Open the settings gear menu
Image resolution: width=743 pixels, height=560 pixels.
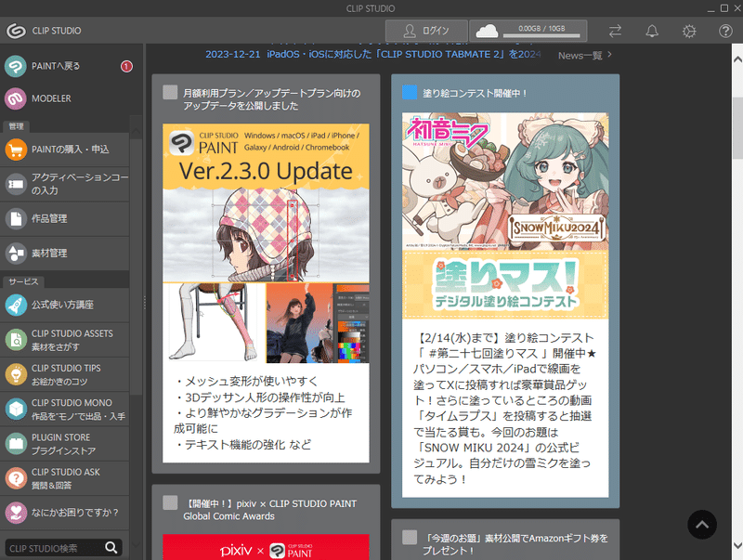689,32
